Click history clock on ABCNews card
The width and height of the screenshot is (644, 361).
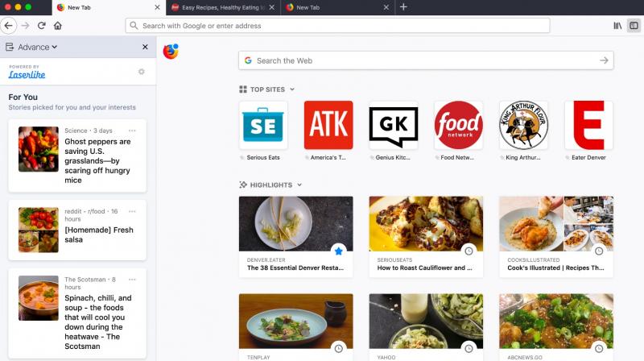(599, 348)
